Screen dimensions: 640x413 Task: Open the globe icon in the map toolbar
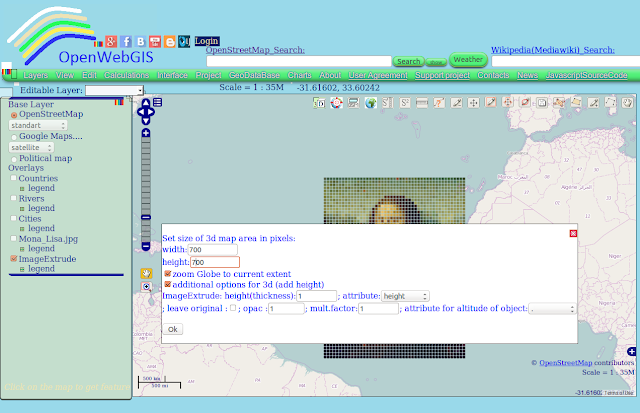pyautogui.click(x=371, y=103)
